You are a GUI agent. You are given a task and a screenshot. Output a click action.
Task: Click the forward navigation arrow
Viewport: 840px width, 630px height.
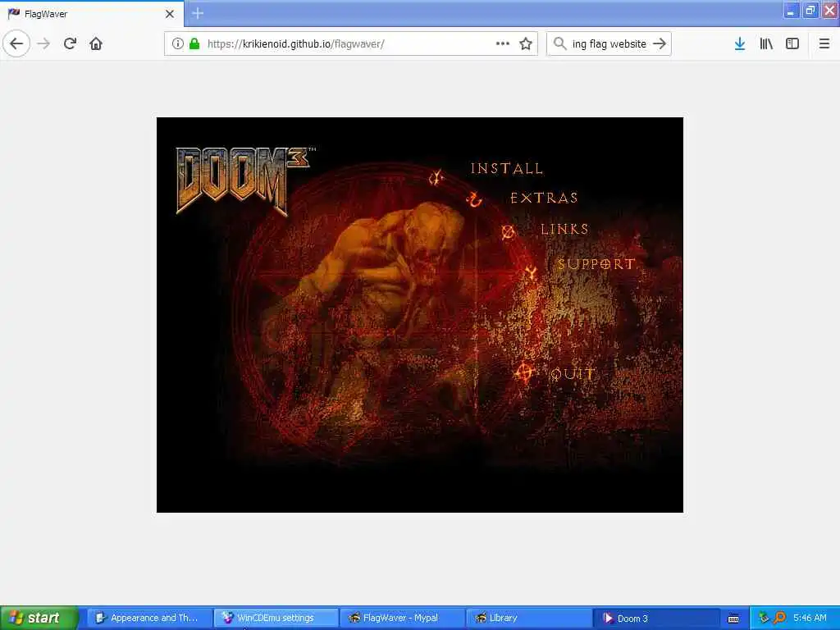click(43, 43)
